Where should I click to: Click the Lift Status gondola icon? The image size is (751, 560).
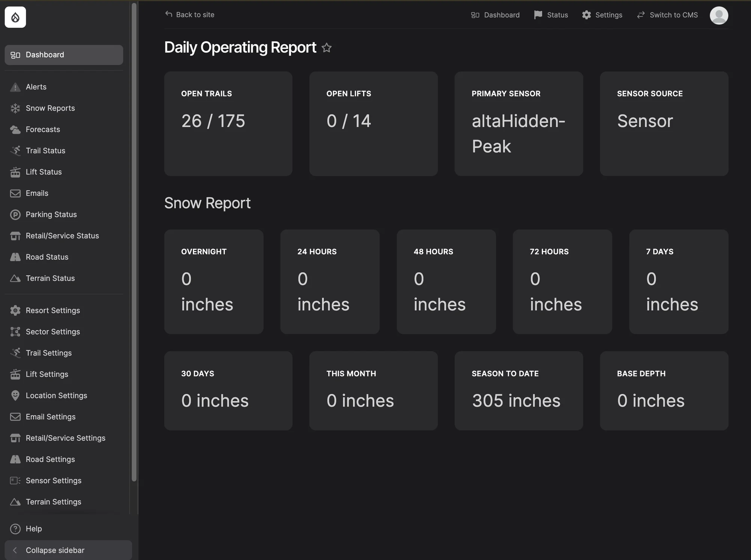click(15, 172)
